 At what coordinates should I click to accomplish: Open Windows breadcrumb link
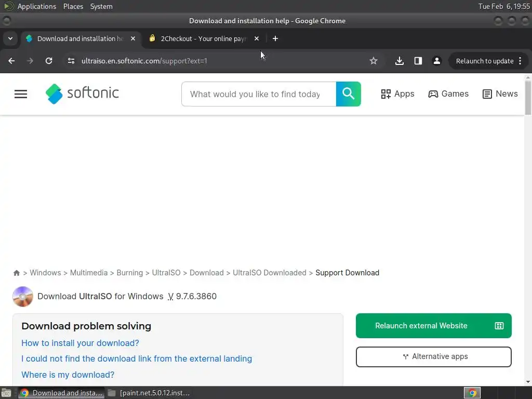[x=45, y=273]
